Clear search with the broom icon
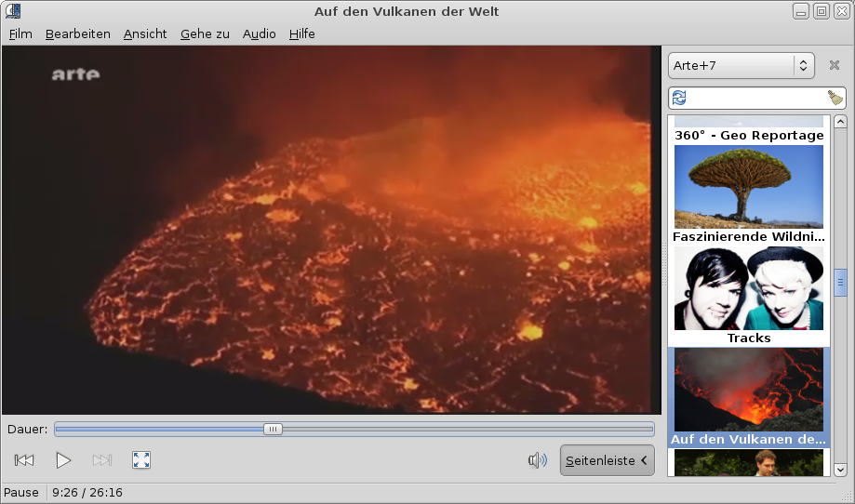Screen dimensions: 855x504 pyautogui.click(x=835, y=98)
